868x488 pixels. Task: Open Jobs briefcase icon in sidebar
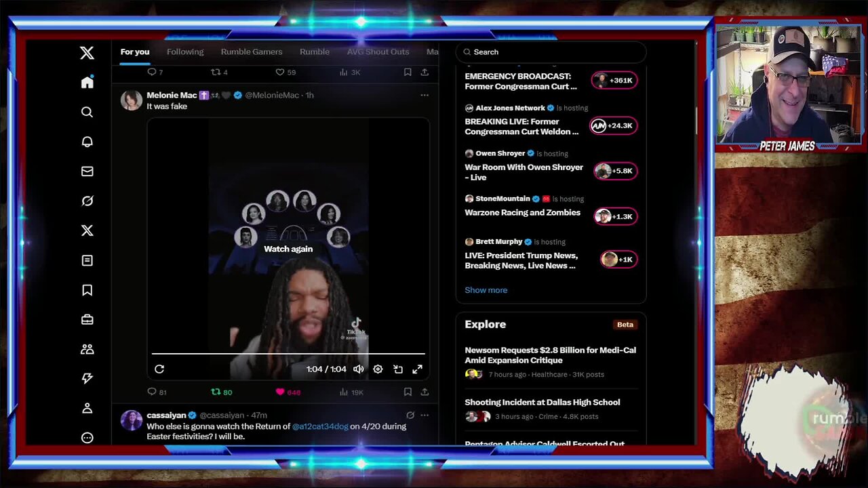(87, 319)
